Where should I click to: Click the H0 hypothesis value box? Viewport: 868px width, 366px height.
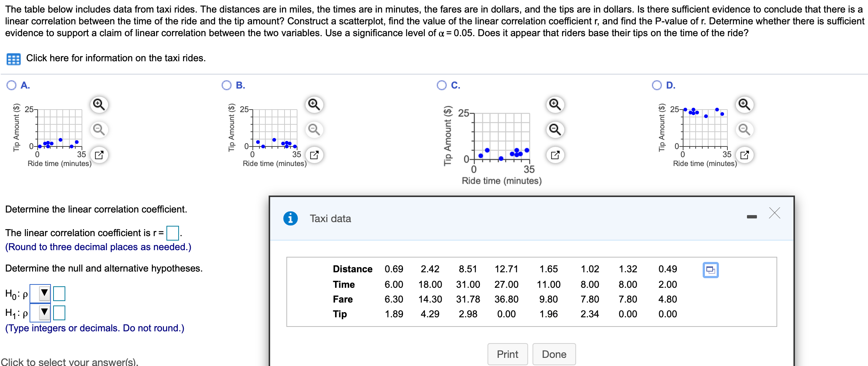59,294
